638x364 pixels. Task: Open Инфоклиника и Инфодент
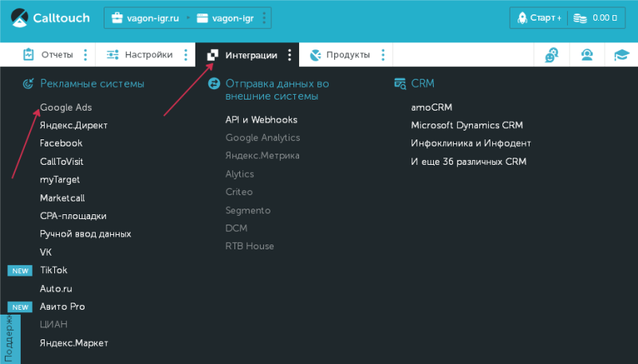coord(471,143)
